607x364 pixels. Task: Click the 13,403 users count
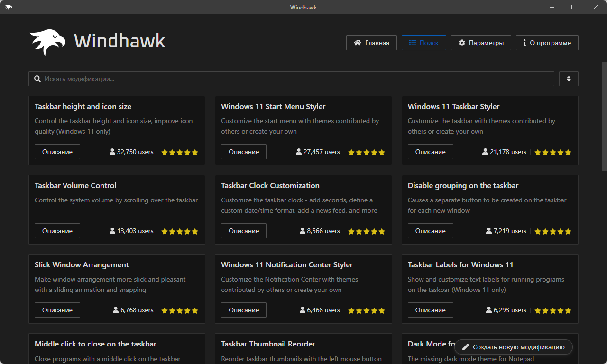point(135,231)
